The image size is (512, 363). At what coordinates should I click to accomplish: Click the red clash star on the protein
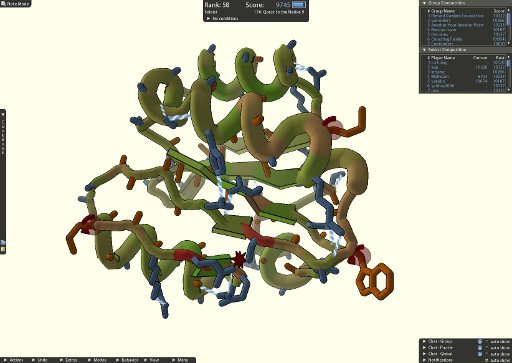239,258
